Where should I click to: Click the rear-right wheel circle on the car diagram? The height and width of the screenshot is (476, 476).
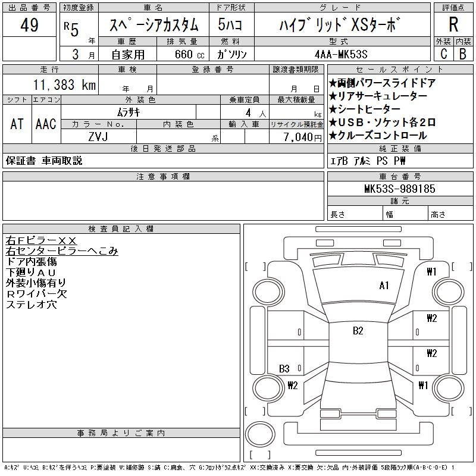(x=449, y=388)
